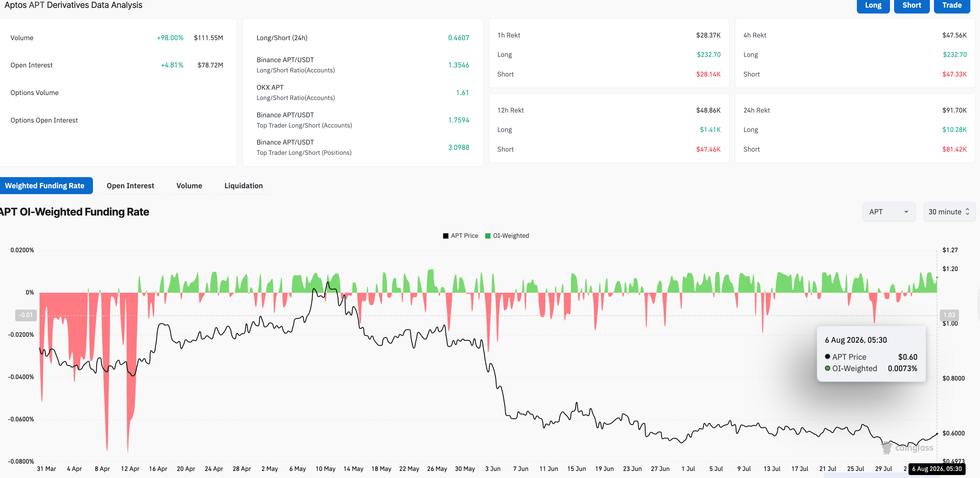
Task: Click the 1.03 price axis marker
Action: (949, 315)
